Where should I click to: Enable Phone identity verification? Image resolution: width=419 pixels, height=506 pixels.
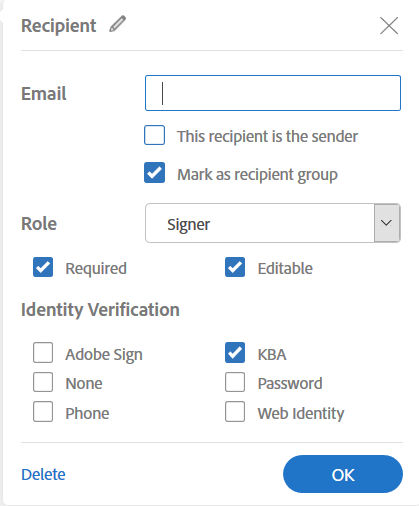point(43,412)
